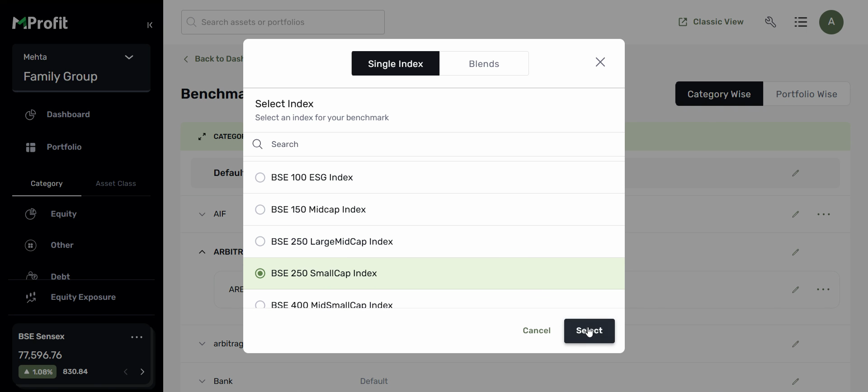Open the settings wrench icon
The width and height of the screenshot is (868, 392).
[771, 22]
